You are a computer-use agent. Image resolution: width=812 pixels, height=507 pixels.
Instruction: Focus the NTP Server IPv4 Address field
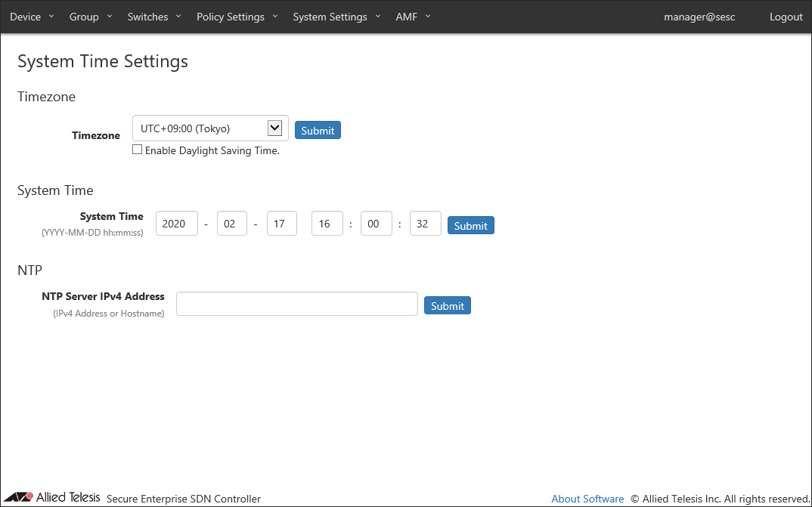296,304
